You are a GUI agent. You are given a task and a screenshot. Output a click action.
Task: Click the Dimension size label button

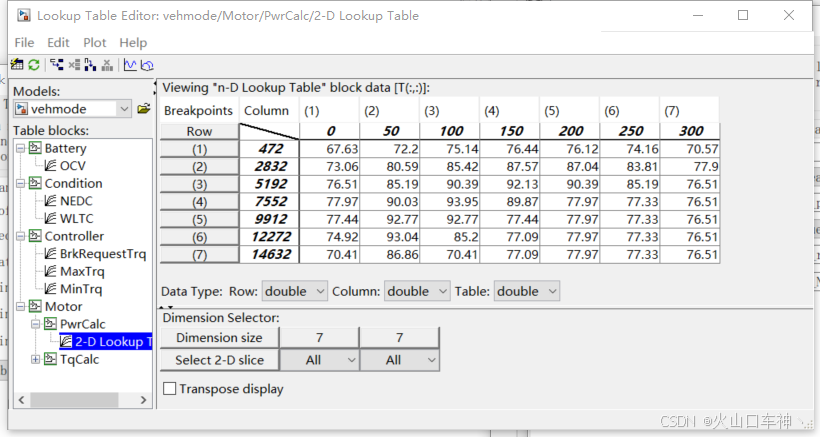219,338
